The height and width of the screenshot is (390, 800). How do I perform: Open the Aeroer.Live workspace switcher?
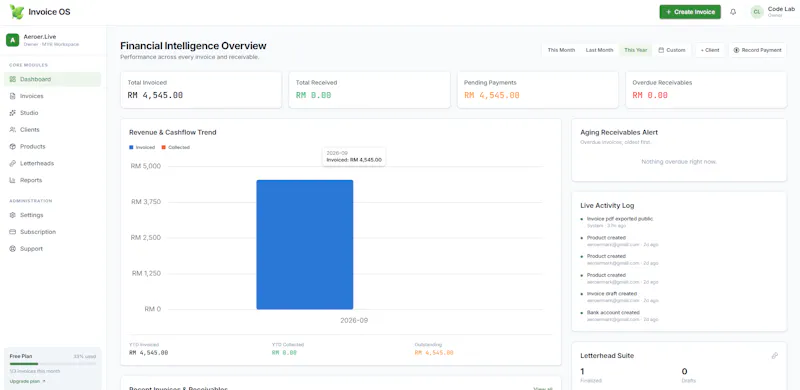(x=53, y=40)
